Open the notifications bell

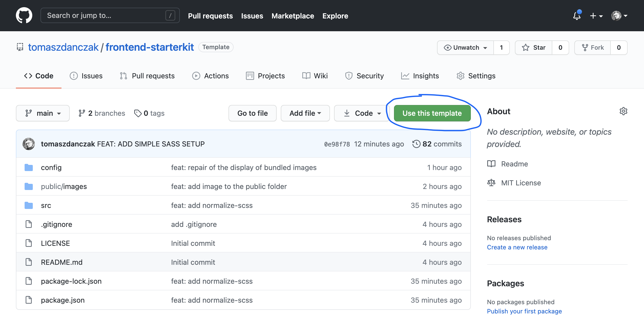point(577,16)
